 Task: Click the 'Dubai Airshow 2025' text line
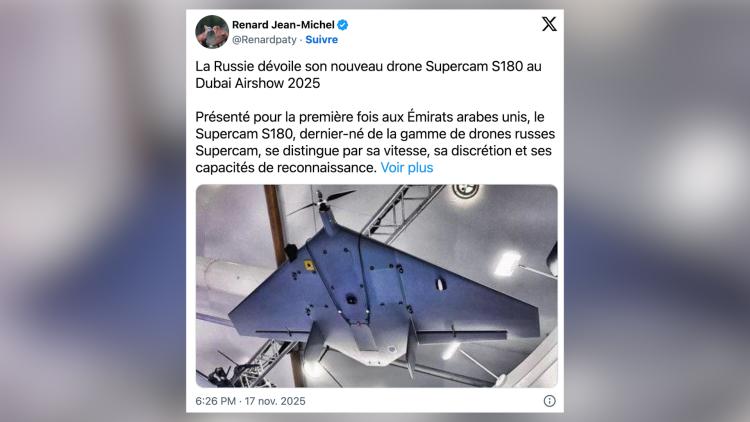[257, 83]
